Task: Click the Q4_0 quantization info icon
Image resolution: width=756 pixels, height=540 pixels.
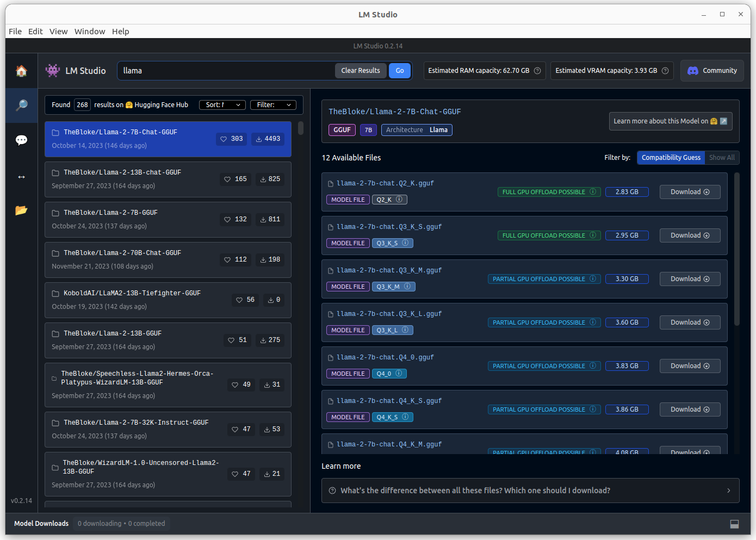Action: (x=399, y=374)
